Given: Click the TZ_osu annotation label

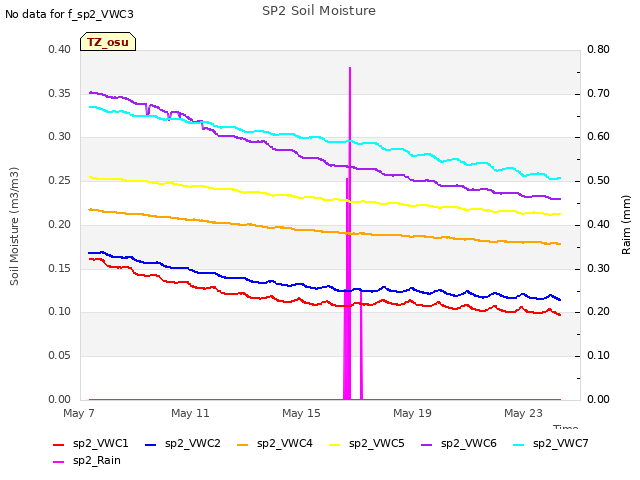Looking at the screenshot, I should (x=108, y=42).
